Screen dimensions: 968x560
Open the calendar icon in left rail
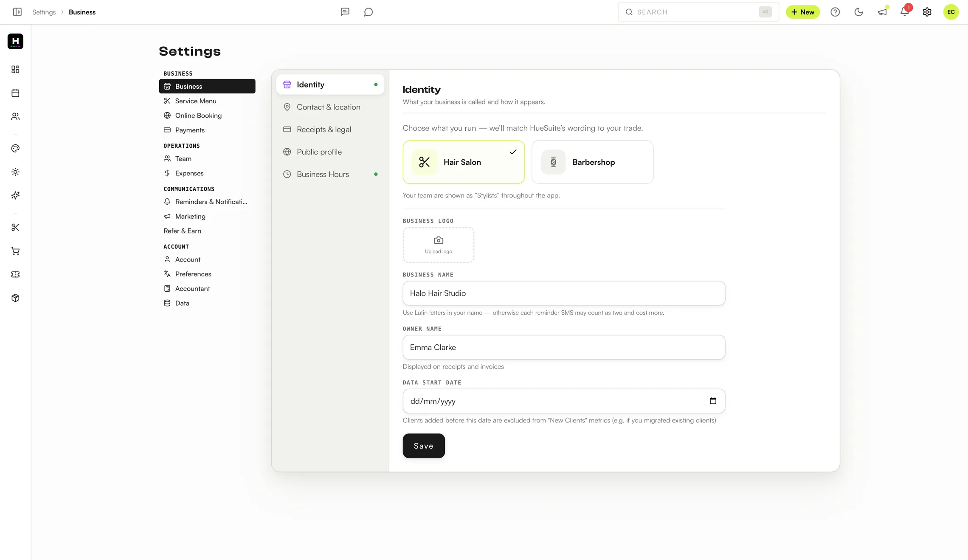pyautogui.click(x=15, y=93)
